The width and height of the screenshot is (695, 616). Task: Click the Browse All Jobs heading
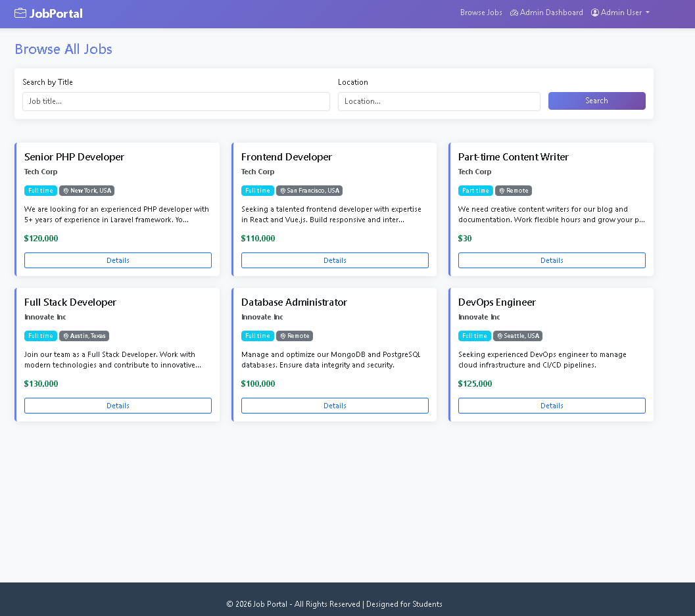(x=63, y=49)
